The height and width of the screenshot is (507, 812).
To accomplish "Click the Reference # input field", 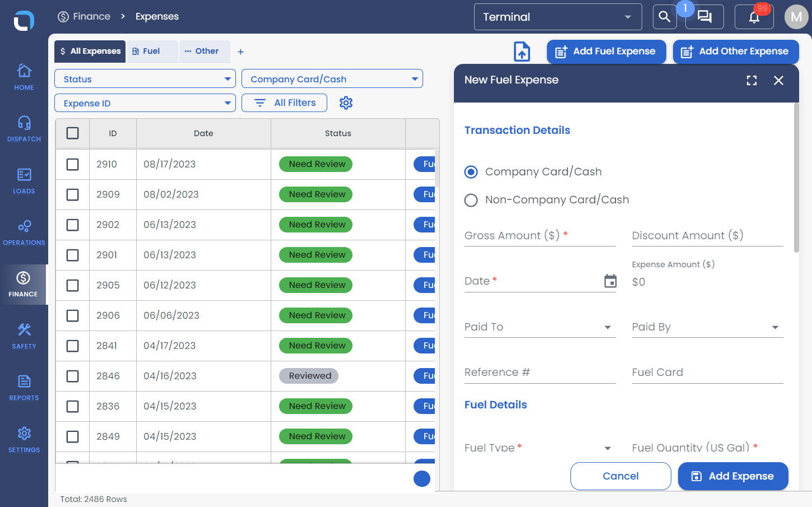I will coord(540,373).
